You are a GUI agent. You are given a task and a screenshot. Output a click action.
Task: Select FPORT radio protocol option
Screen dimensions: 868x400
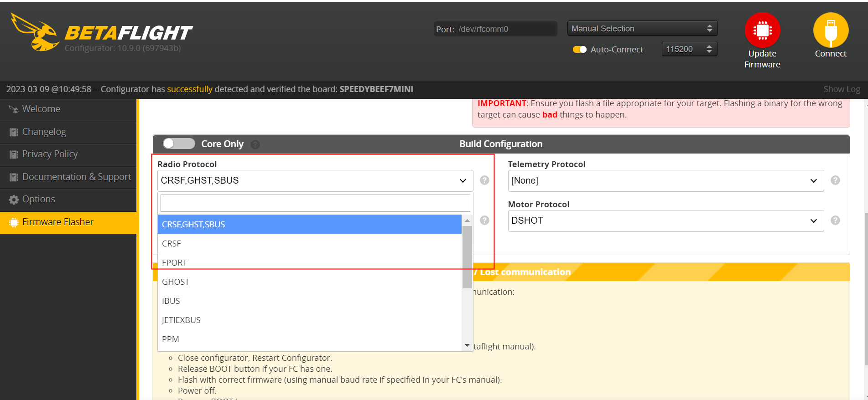click(310, 262)
